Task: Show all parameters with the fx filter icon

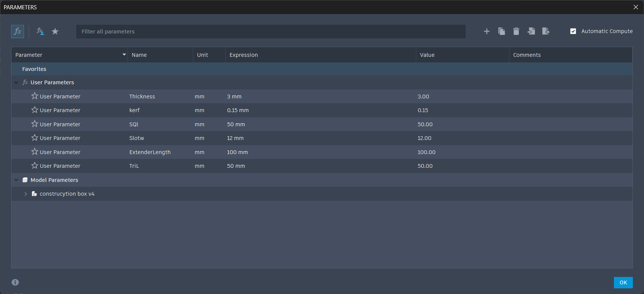Action: [17, 32]
